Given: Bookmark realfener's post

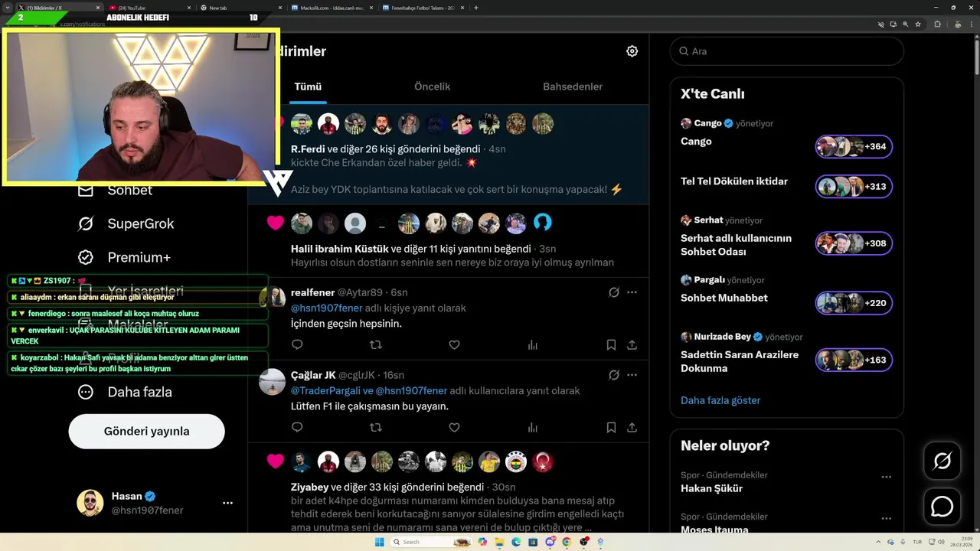Looking at the screenshot, I should pyautogui.click(x=611, y=345).
